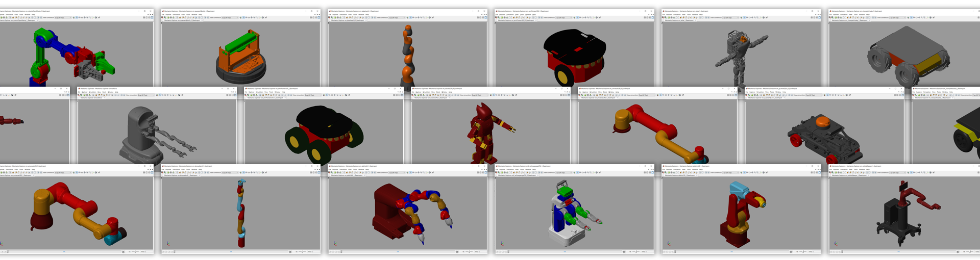This screenshot has width=980, height=260.
Task: Click Pan tool in gray four-wheel rover window
Action: [919, 17]
